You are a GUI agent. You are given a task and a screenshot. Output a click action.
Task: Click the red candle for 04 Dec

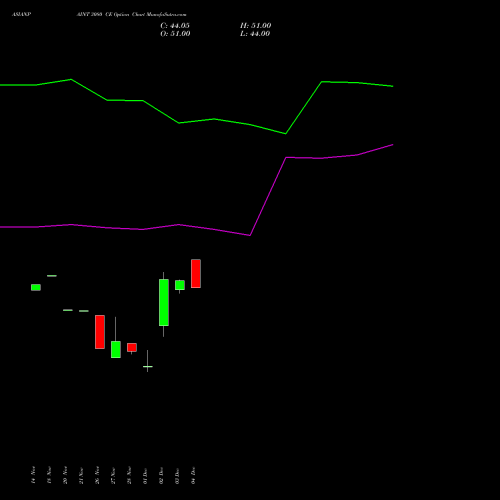tap(196, 273)
